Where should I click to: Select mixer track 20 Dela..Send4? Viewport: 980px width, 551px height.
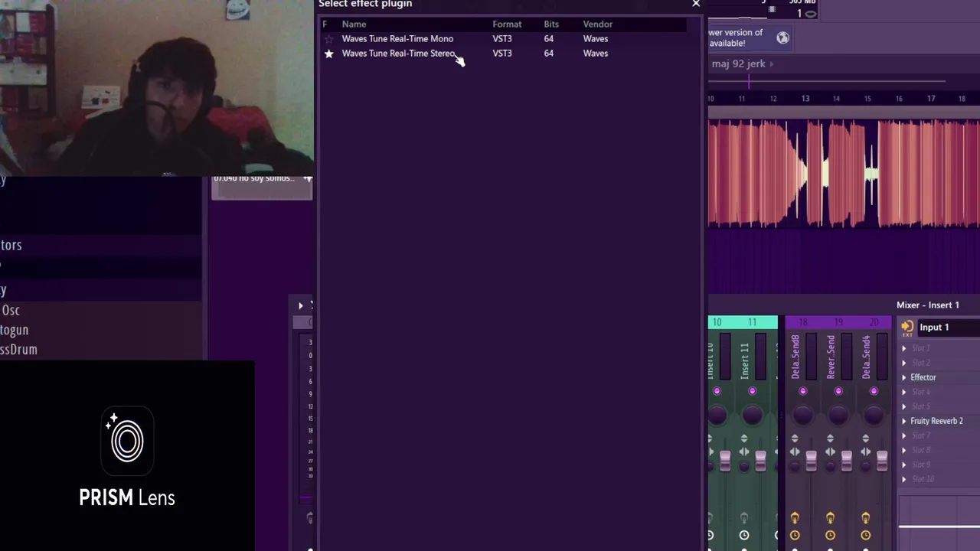click(x=865, y=357)
